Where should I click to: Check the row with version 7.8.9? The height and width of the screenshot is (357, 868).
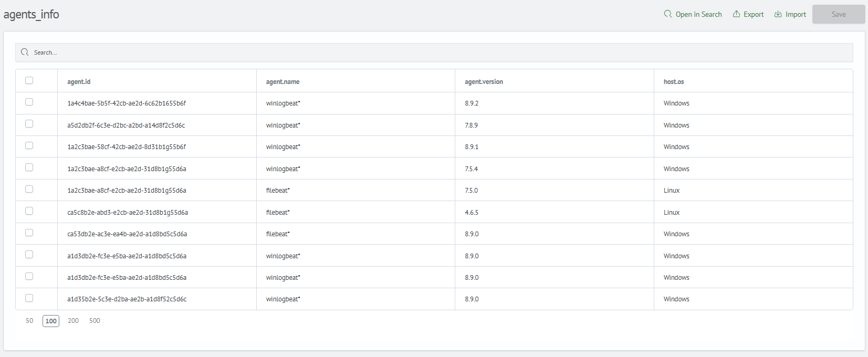(x=29, y=124)
